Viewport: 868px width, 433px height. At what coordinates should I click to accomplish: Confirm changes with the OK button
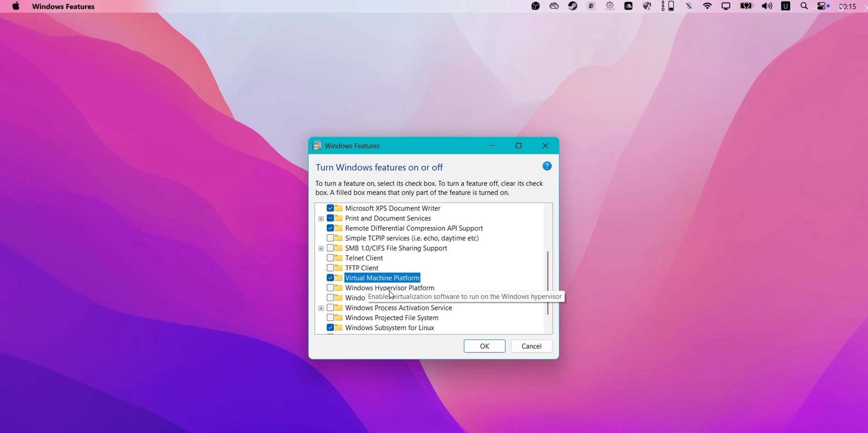[484, 346]
